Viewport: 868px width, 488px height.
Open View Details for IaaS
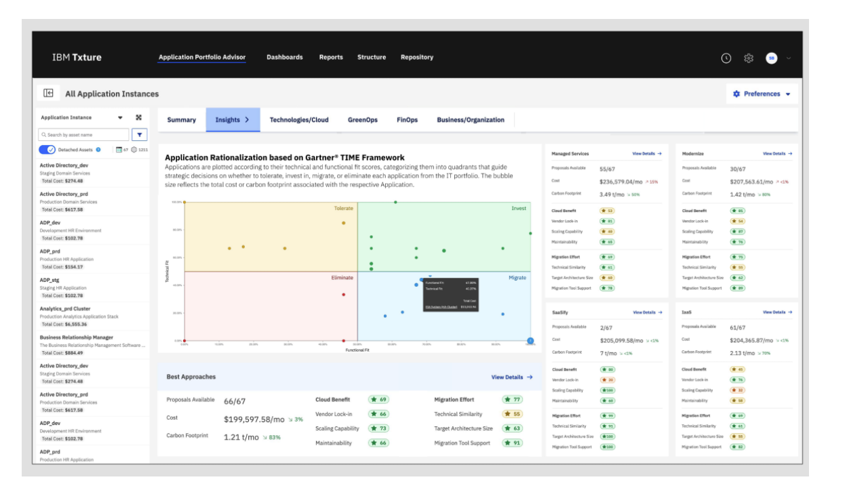pos(777,312)
